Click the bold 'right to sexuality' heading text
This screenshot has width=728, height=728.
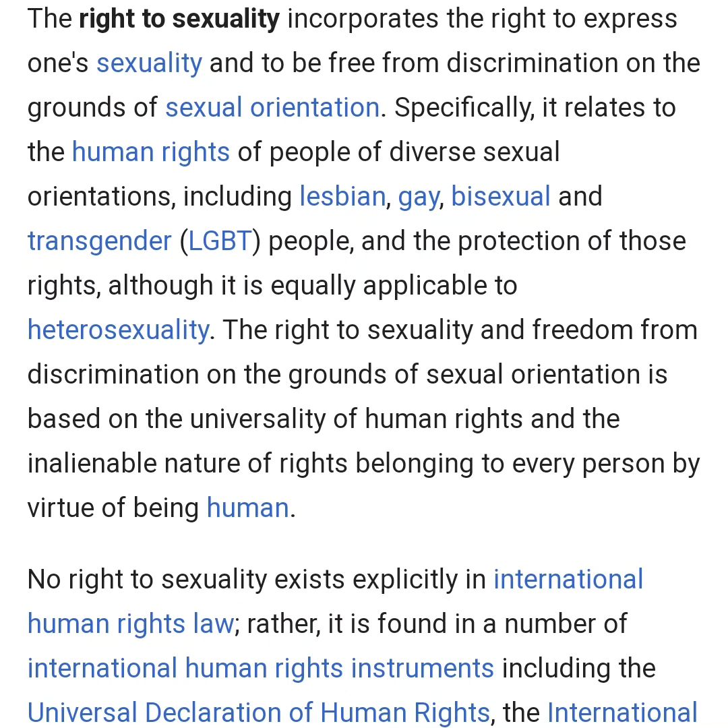tap(179, 19)
